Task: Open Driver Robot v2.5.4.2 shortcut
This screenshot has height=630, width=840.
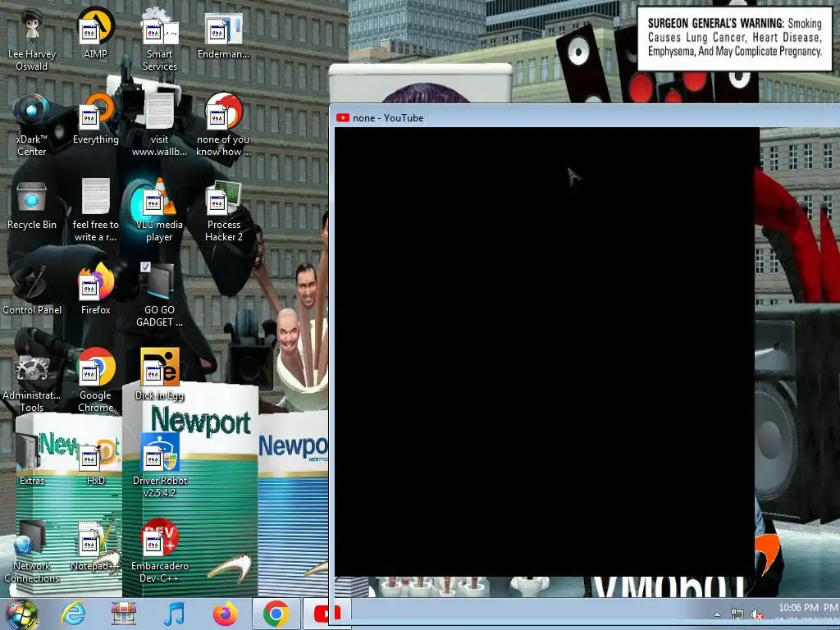Action: tap(160, 466)
